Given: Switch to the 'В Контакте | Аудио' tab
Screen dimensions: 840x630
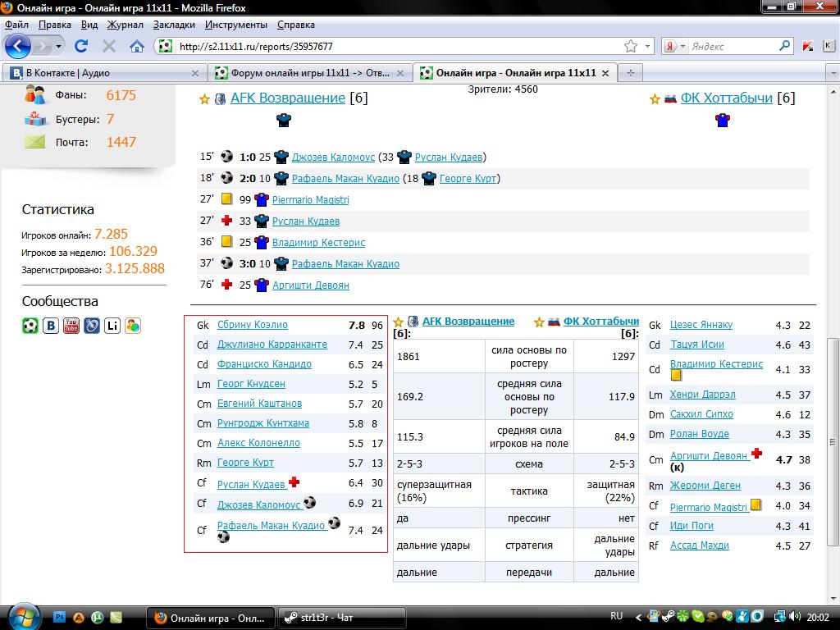Looking at the screenshot, I should coord(103,73).
